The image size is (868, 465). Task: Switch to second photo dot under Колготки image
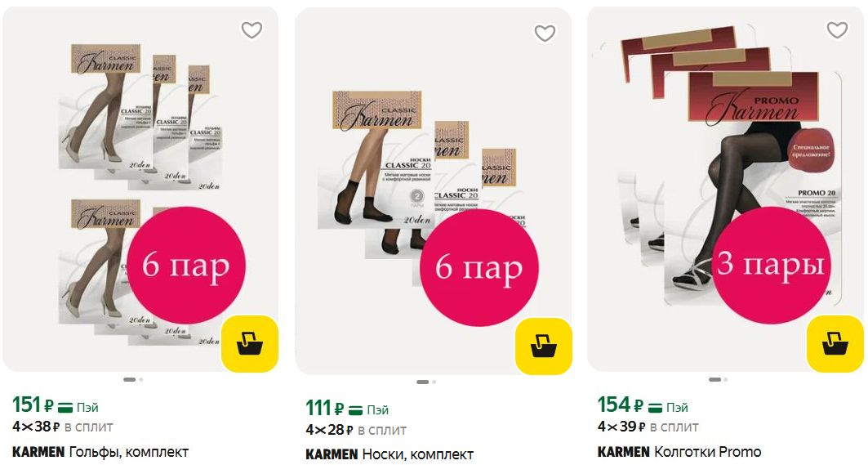(726, 380)
